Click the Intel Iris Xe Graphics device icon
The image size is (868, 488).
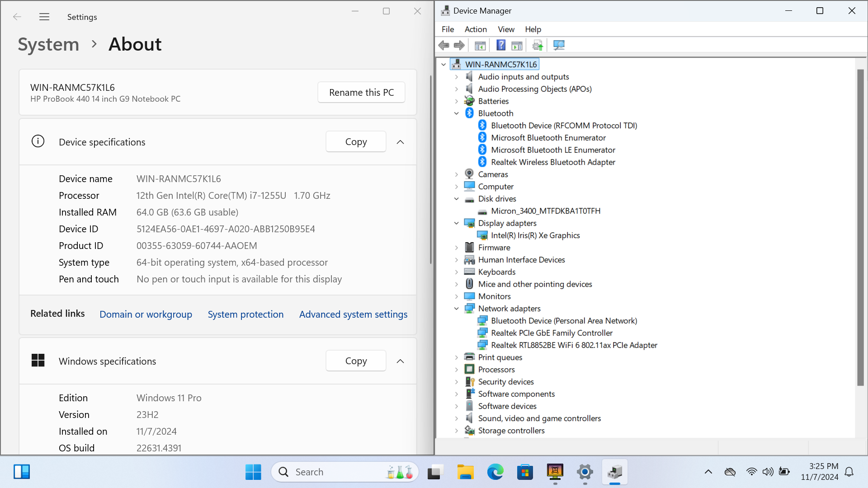482,235
